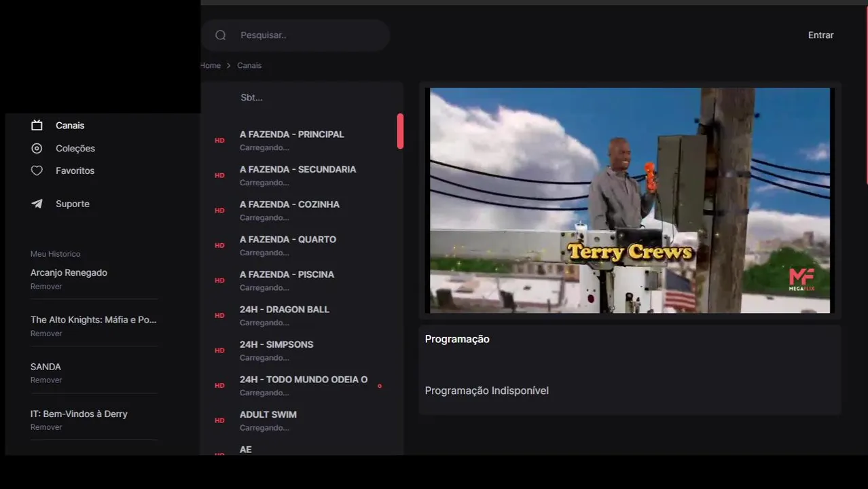Viewport: 868px width, 489px height.
Task: Open IT: Bem-Vindos à Derry history entry
Action: pos(79,414)
